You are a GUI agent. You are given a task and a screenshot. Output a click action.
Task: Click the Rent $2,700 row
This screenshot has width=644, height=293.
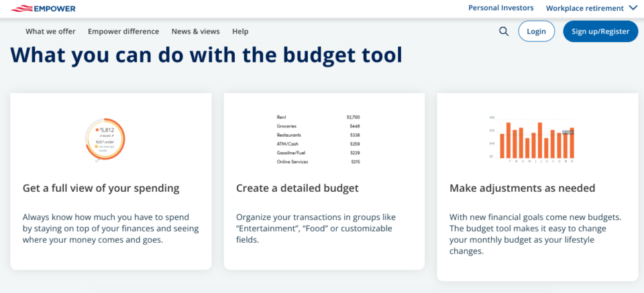pos(318,117)
